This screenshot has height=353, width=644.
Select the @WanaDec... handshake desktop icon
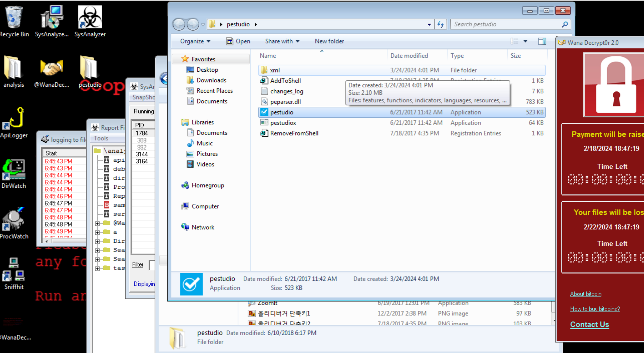pos(52,72)
